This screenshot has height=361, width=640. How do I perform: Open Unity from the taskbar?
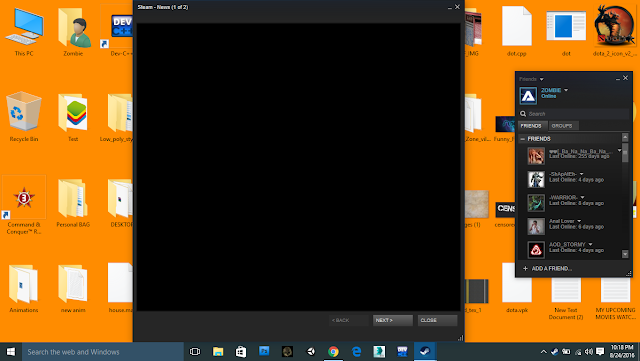tap(311, 352)
